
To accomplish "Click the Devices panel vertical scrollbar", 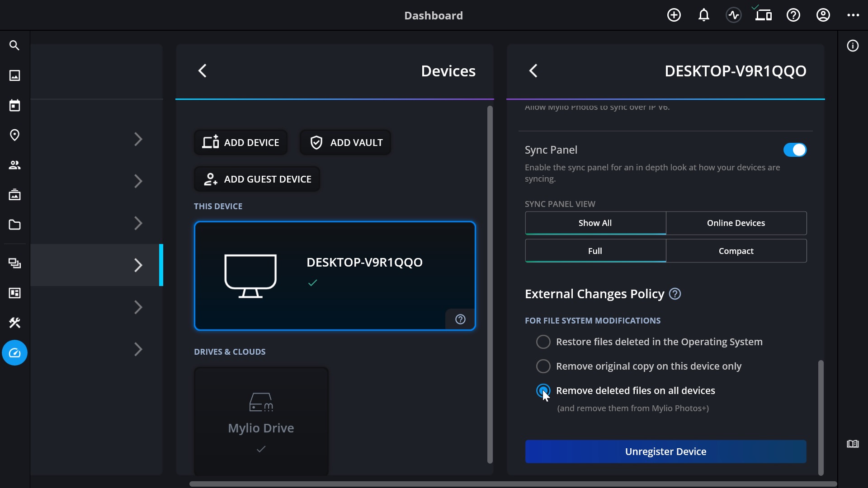I will [490, 285].
